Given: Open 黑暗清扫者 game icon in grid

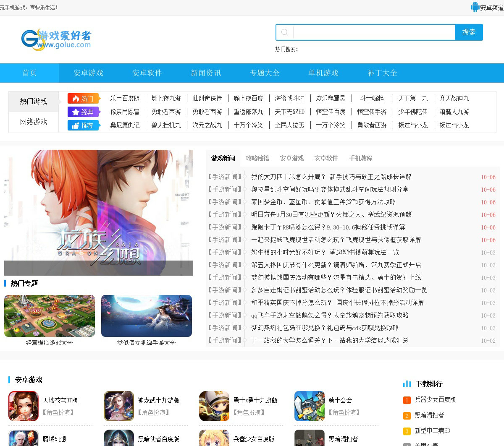Looking at the screenshot, I should (310, 438).
